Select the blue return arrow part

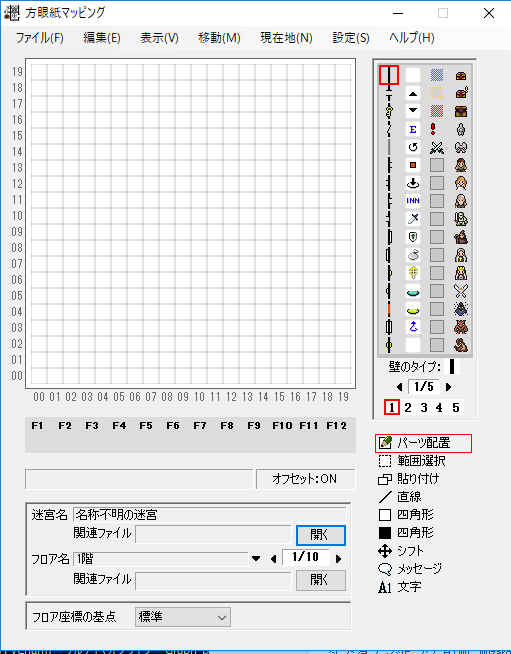(x=413, y=327)
